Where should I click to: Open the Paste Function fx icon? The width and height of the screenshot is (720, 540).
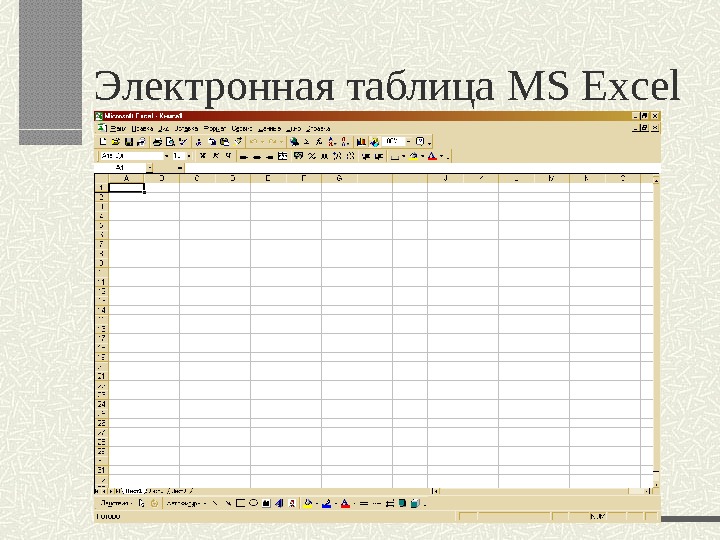(x=319, y=142)
